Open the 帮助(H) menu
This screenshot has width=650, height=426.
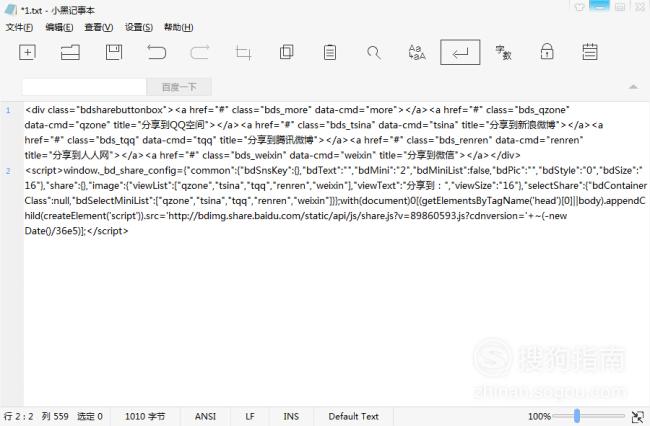click(x=179, y=27)
